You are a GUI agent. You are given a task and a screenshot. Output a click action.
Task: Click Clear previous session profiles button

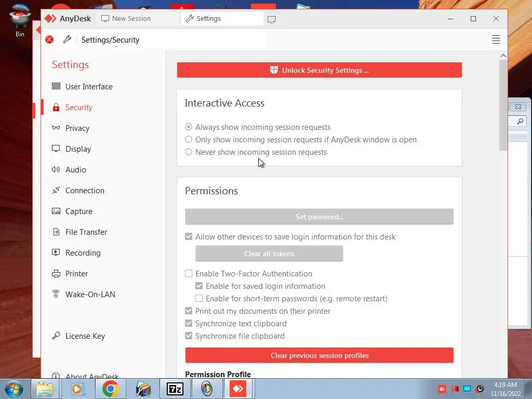point(320,355)
